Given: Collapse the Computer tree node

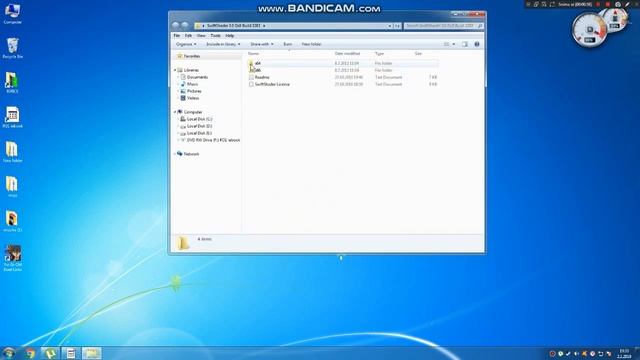Looking at the screenshot, I should [175, 112].
